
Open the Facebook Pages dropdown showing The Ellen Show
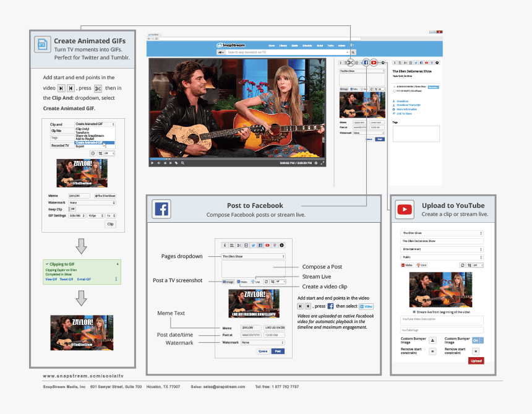(254, 256)
